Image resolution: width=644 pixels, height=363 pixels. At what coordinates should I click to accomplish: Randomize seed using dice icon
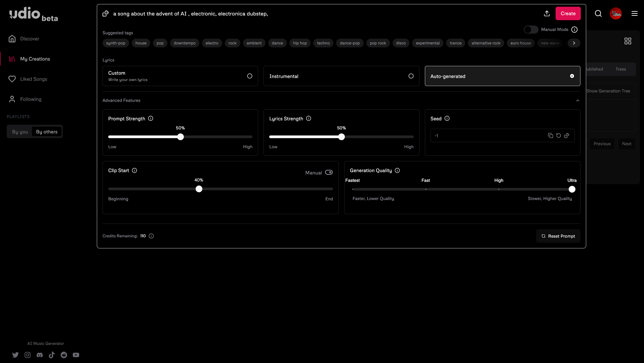click(567, 135)
